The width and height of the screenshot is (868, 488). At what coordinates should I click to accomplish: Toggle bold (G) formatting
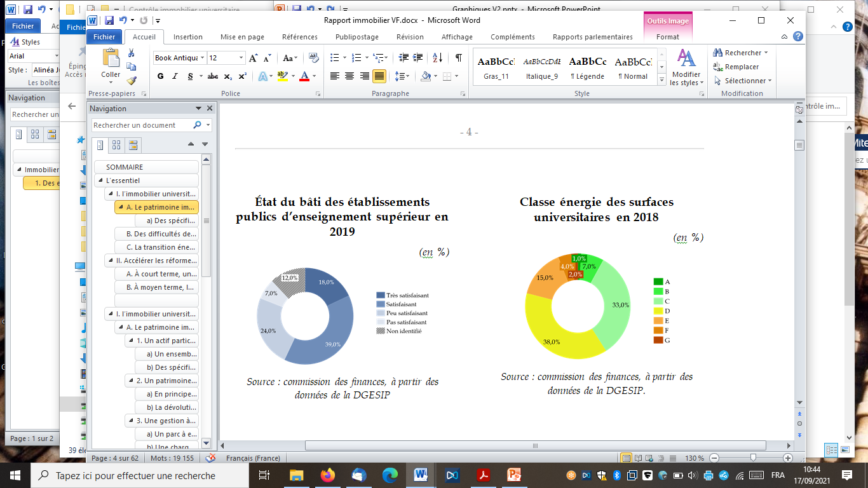tap(160, 76)
